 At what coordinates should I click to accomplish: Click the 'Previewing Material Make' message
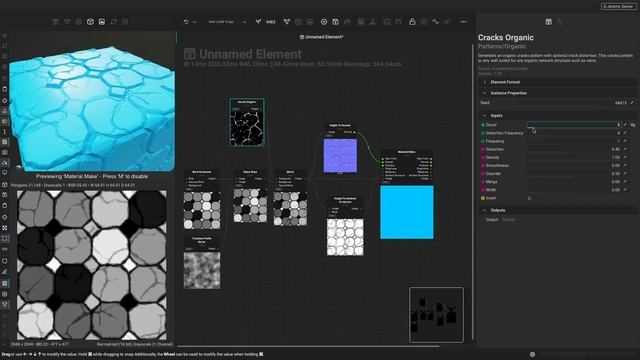tap(92, 176)
